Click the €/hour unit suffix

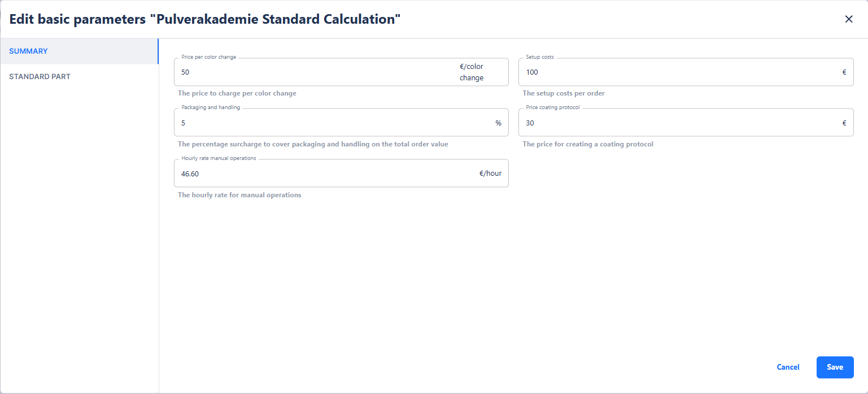coord(490,174)
